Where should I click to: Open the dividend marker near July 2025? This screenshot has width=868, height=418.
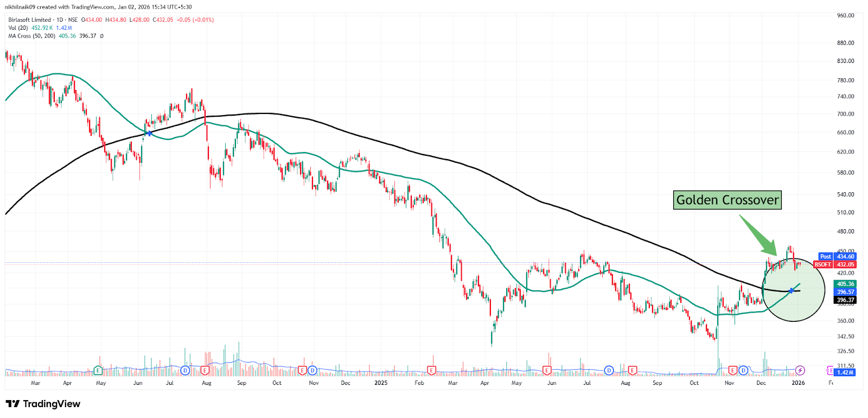tap(609, 370)
